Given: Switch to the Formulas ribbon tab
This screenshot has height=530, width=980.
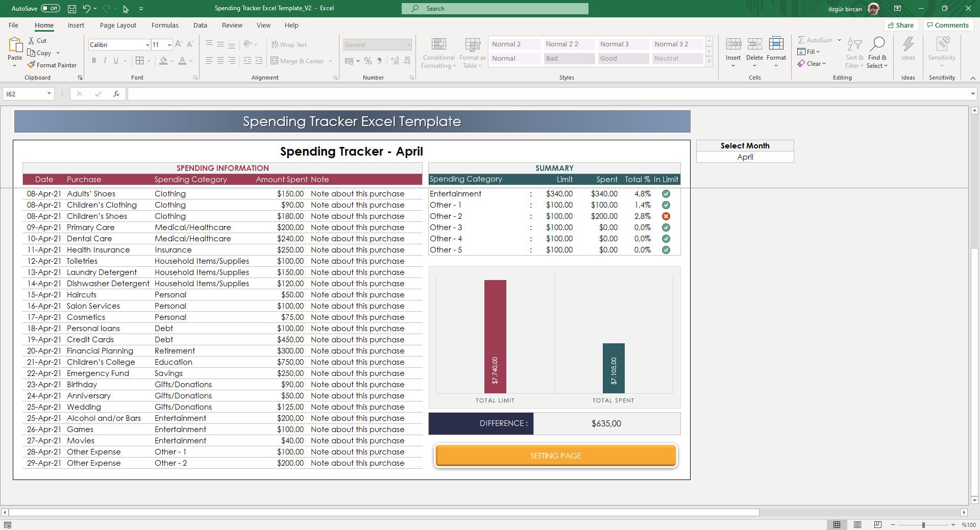Looking at the screenshot, I should click(x=164, y=25).
